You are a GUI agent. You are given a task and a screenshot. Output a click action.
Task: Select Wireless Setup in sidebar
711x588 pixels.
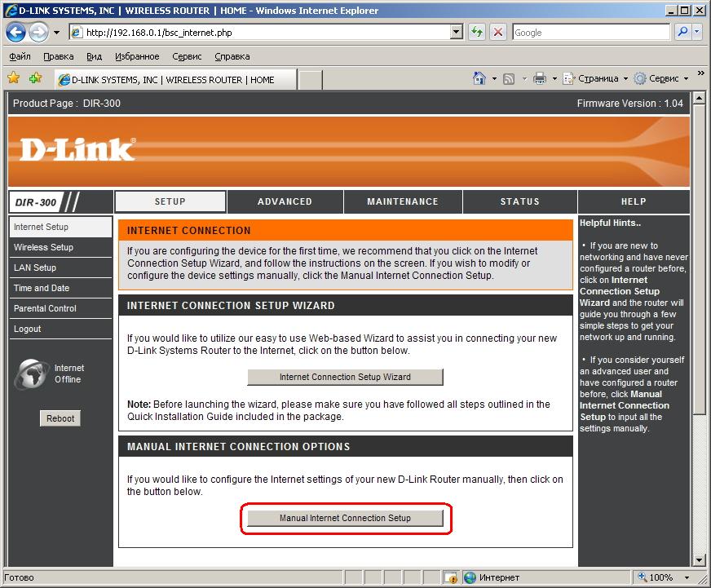pos(44,247)
